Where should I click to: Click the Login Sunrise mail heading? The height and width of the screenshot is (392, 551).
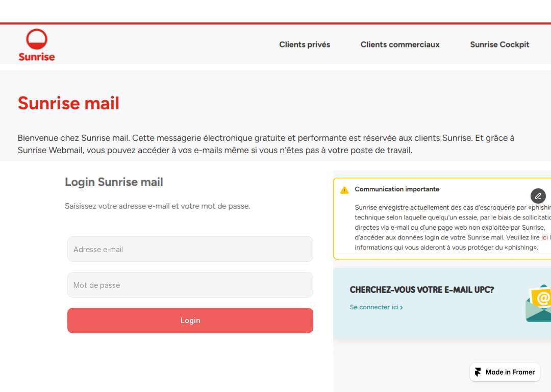click(x=114, y=182)
